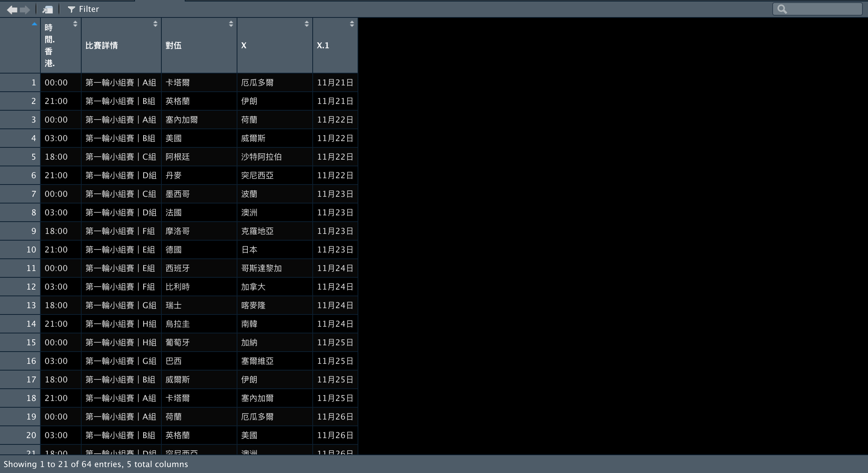Sort by X column sort arrows

click(x=307, y=24)
